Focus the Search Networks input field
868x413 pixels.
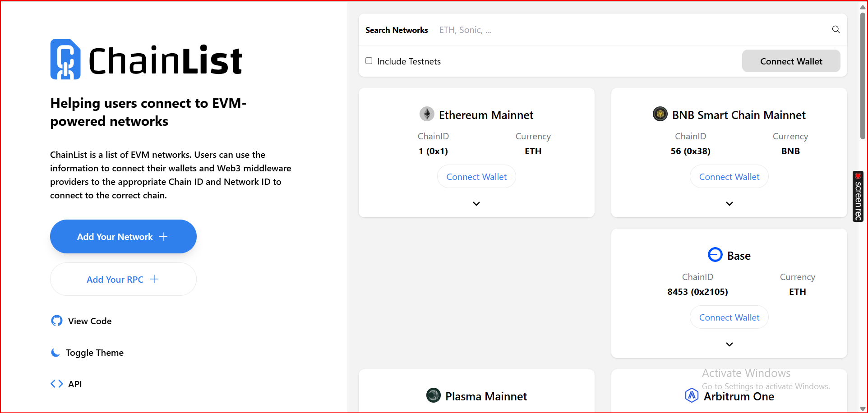[x=632, y=30]
